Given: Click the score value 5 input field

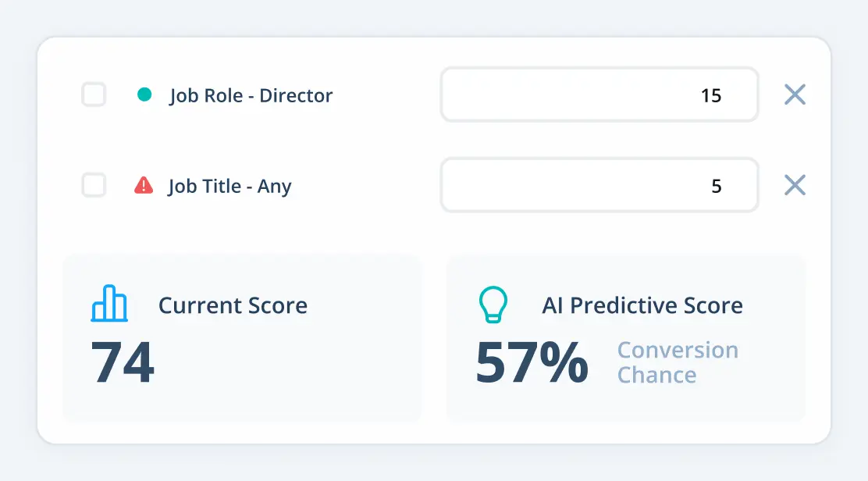Looking at the screenshot, I should [599, 185].
